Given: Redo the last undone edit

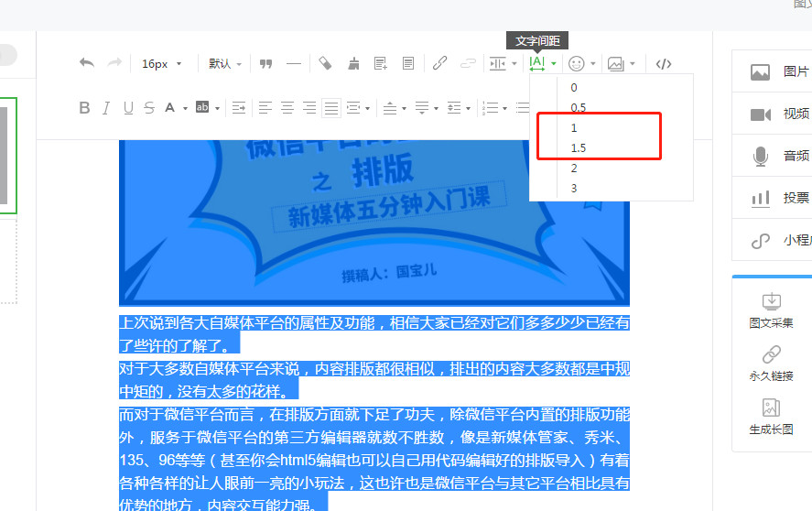Looking at the screenshot, I should 114,63.
